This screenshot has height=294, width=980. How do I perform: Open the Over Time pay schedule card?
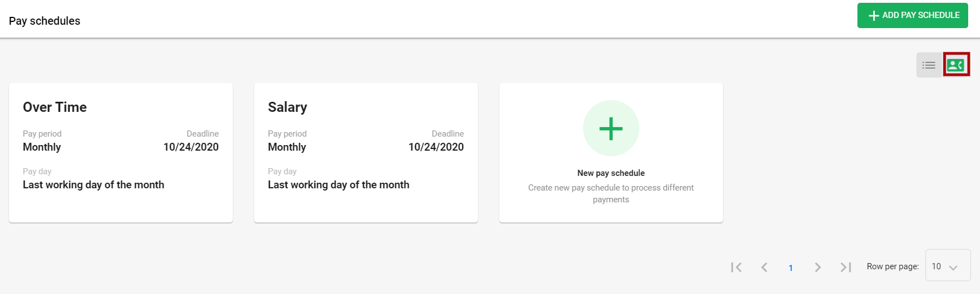click(x=121, y=153)
